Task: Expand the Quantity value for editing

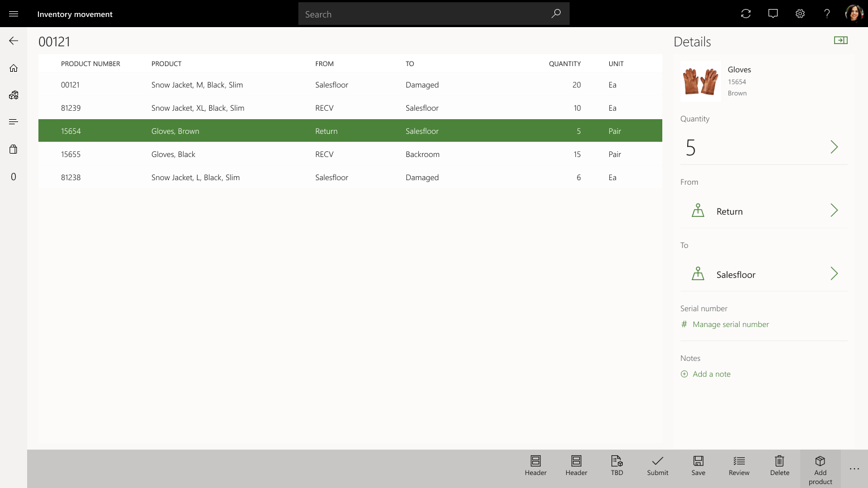Action: pos(834,147)
